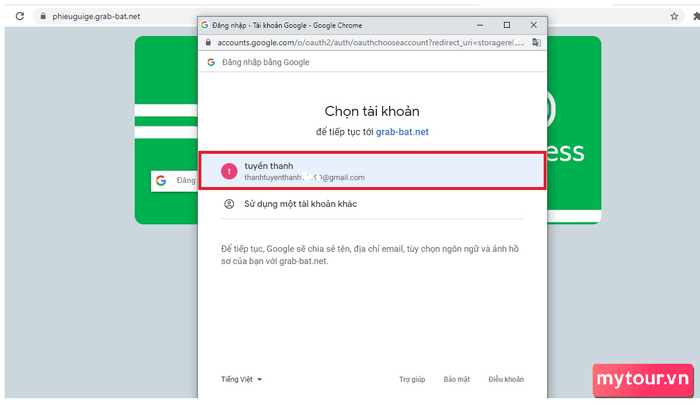Click lock icon beside phieuguige.grab-bat.net
Image resolution: width=700 pixels, height=405 pixels.
tap(43, 16)
